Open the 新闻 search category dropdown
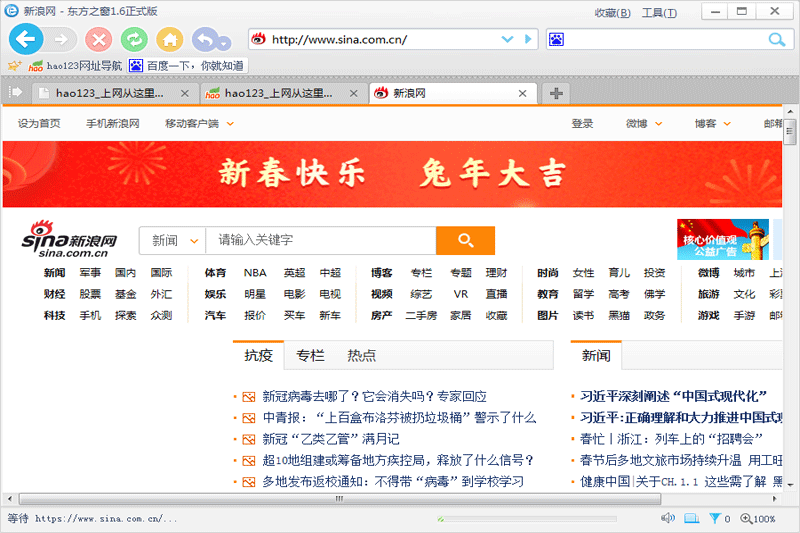The image size is (800, 533). point(173,240)
